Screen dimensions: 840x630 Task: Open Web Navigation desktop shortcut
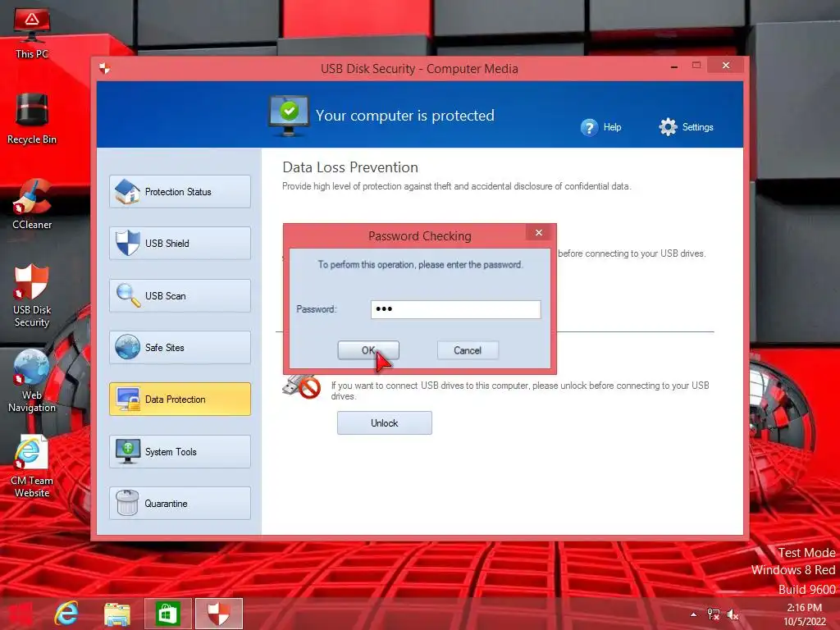[x=32, y=381]
